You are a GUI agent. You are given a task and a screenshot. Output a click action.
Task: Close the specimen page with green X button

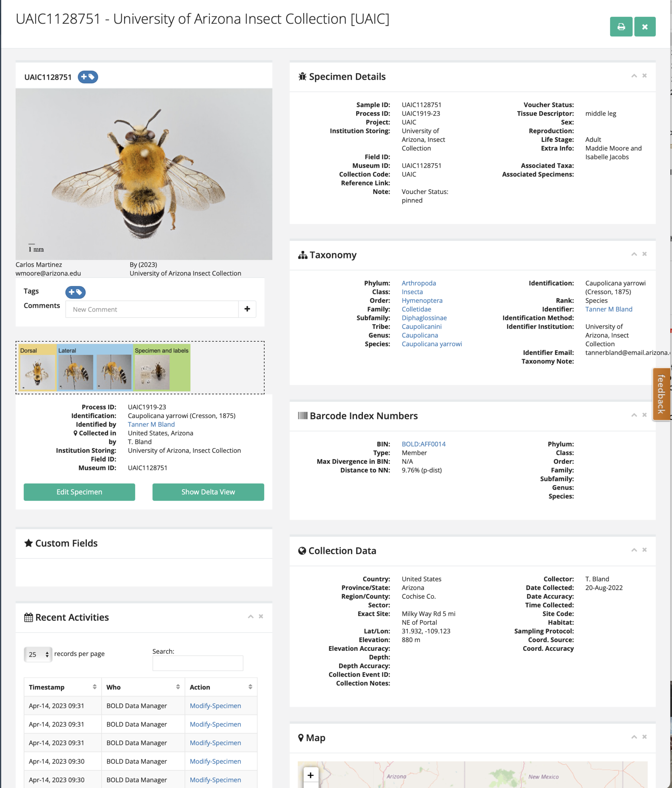point(645,27)
